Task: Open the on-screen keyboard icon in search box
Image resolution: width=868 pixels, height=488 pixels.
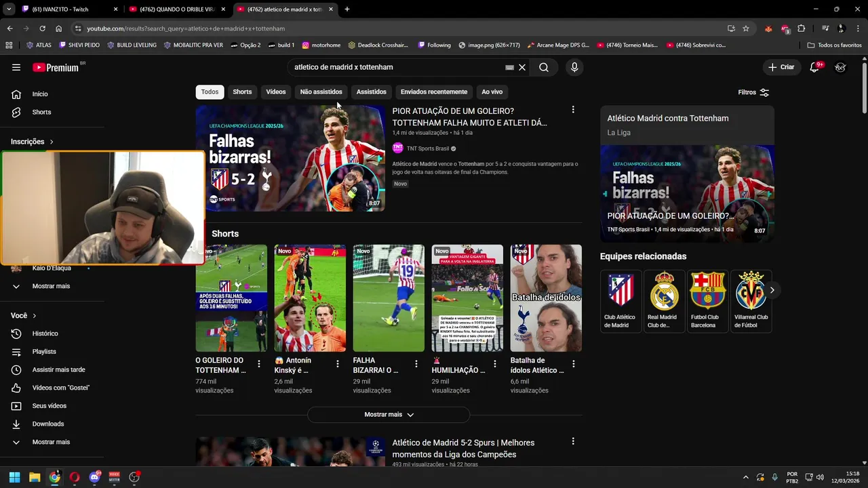Action: pos(509,67)
